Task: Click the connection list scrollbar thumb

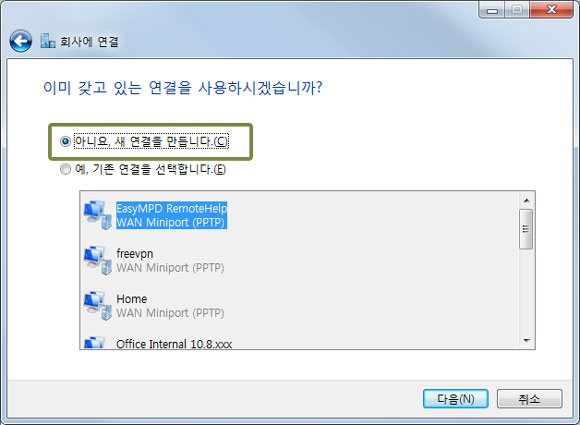Action: coord(526,229)
